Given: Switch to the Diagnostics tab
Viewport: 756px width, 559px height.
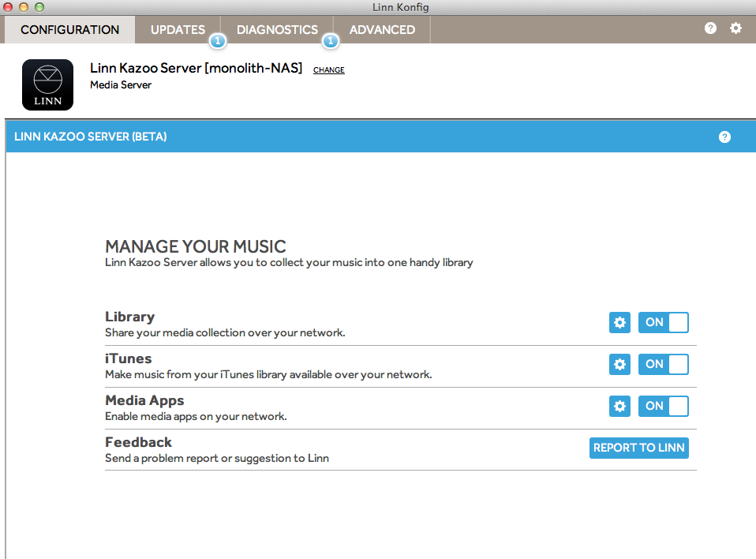Looking at the screenshot, I should (277, 30).
